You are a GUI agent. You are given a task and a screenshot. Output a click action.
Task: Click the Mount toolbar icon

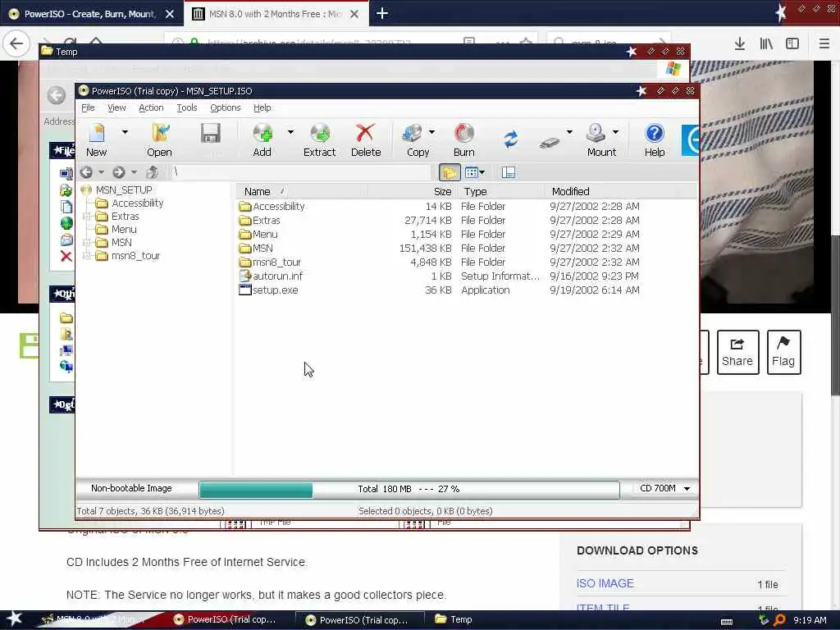pos(601,140)
